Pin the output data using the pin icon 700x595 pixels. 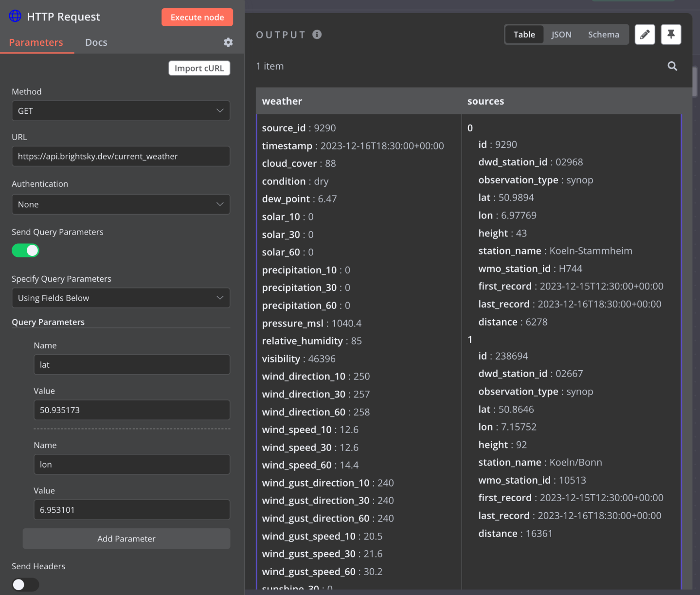pyautogui.click(x=671, y=34)
